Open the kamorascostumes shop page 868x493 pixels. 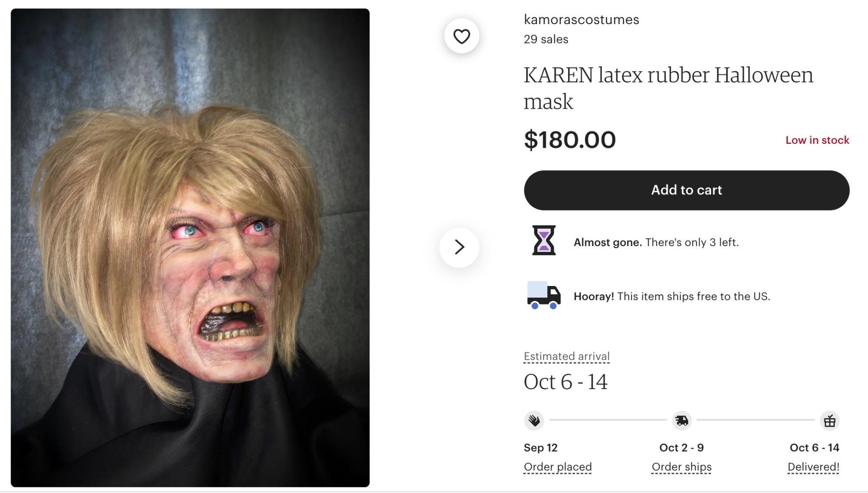pyautogui.click(x=581, y=19)
